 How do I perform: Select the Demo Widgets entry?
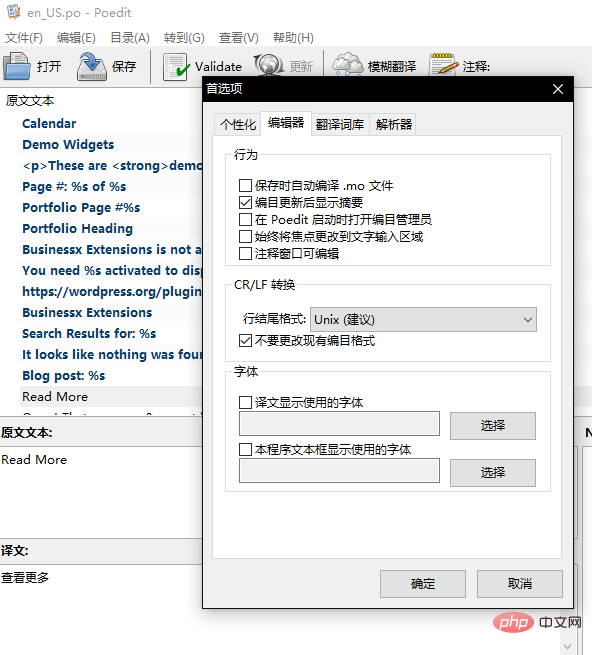point(68,145)
